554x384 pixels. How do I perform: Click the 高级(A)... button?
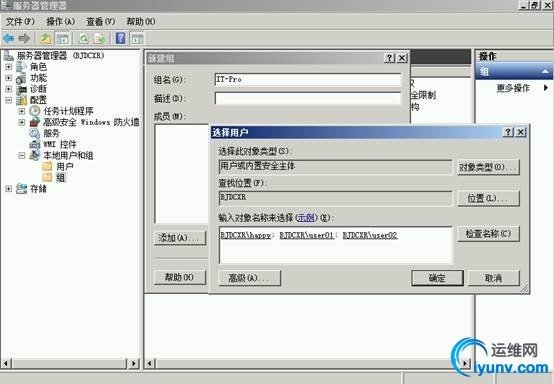pyautogui.click(x=250, y=278)
